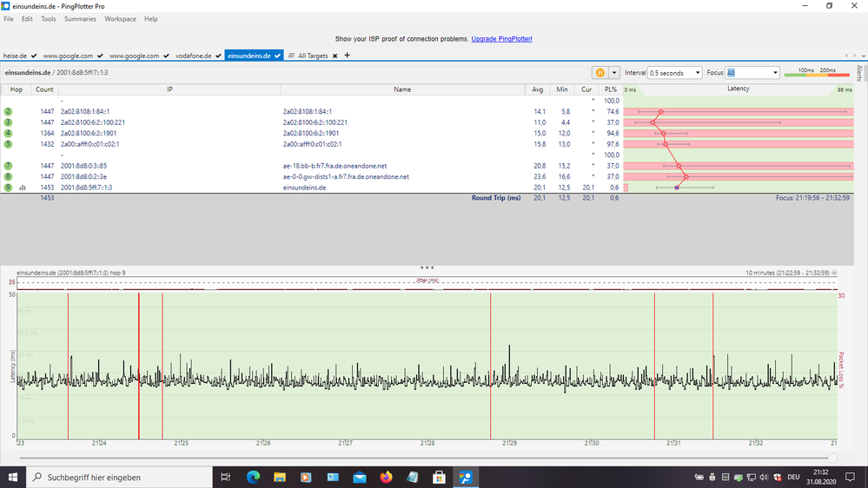The height and width of the screenshot is (488, 868).
Task: Add a new target tab with plus
Action: tap(348, 56)
